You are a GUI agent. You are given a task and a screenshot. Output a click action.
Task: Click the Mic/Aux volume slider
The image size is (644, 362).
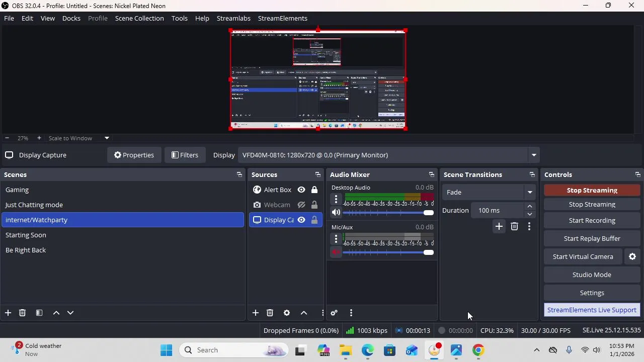tap(388, 252)
